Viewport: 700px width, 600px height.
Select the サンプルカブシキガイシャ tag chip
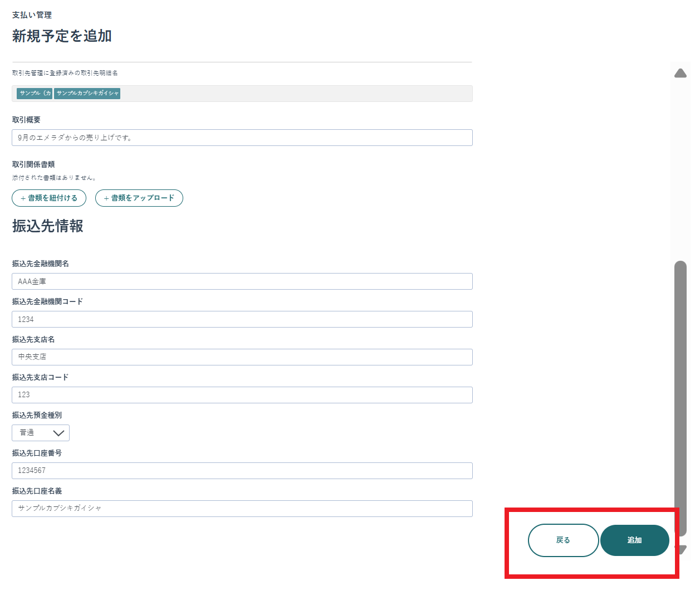(x=87, y=94)
